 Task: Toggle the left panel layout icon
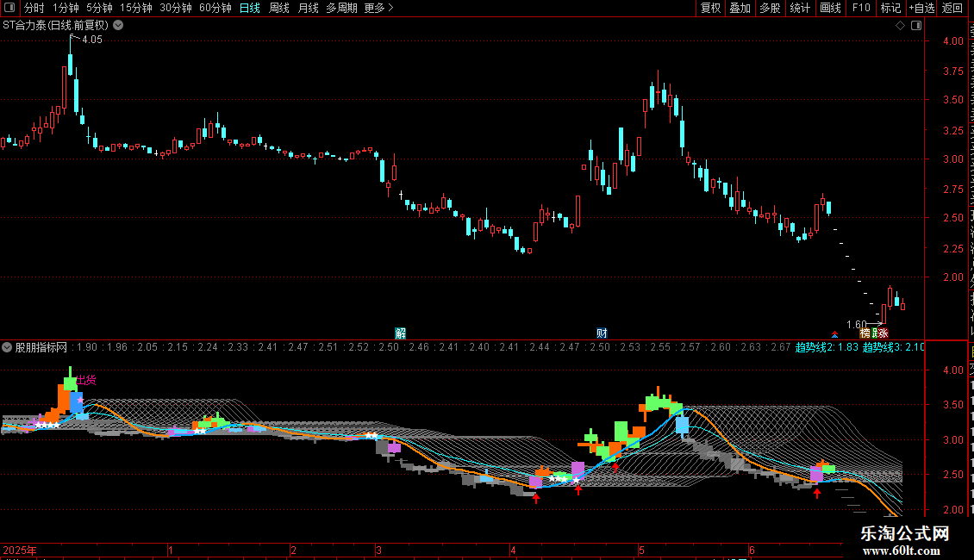[9, 8]
